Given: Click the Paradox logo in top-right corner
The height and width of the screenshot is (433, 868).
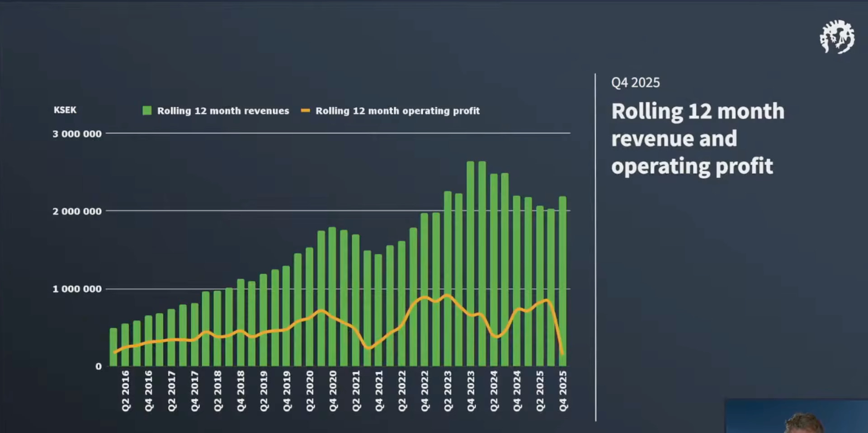Looking at the screenshot, I should [x=837, y=37].
